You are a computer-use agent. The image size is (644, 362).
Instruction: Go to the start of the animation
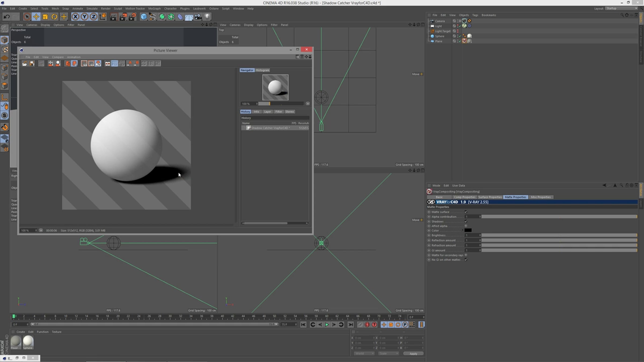coord(303,325)
